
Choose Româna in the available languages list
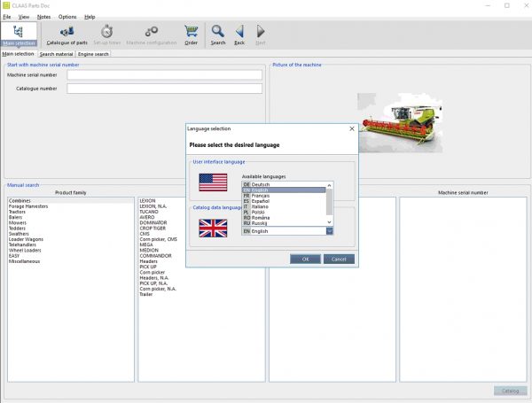pyautogui.click(x=284, y=218)
